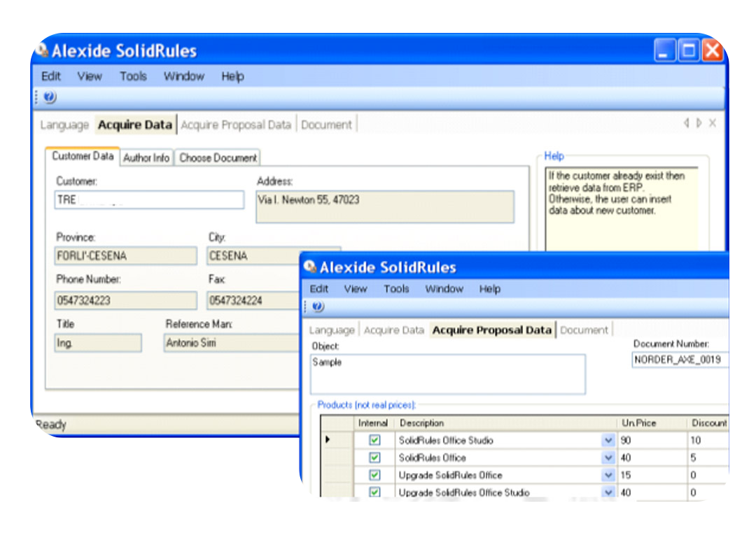Image resolution: width=756 pixels, height=536 pixels.
Task: Click discount cell 5
Action: pyautogui.click(x=707, y=458)
